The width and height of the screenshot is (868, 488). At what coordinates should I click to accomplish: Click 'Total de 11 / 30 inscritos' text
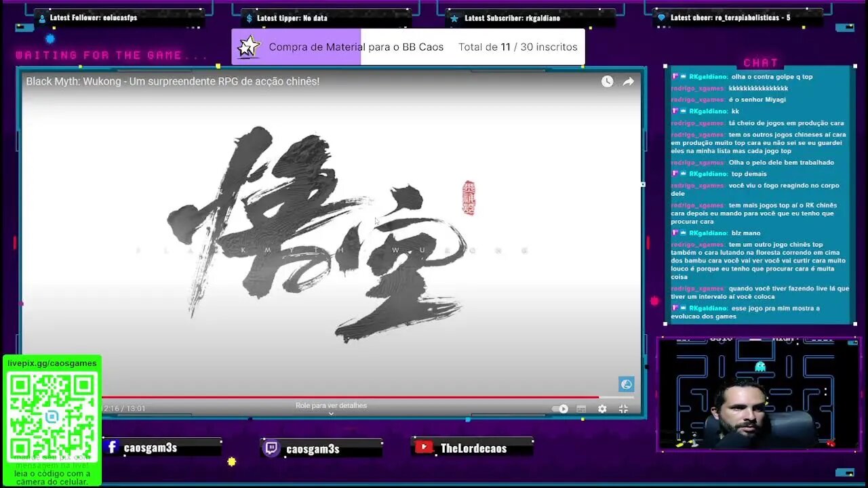tap(518, 47)
